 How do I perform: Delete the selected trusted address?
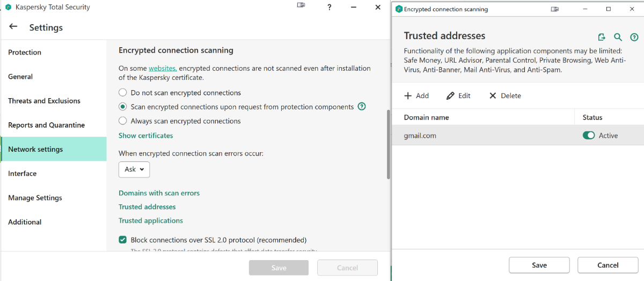(505, 95)
